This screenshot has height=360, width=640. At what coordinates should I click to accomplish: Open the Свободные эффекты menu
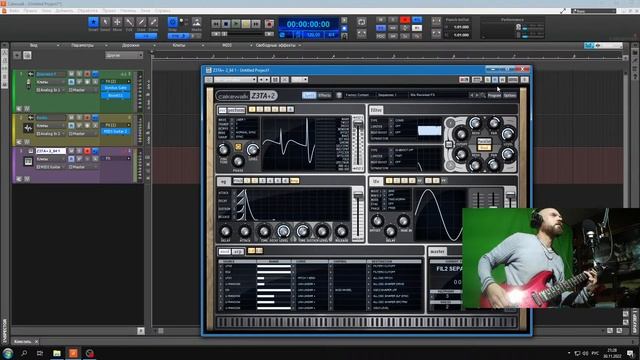(x=276, y=45)
